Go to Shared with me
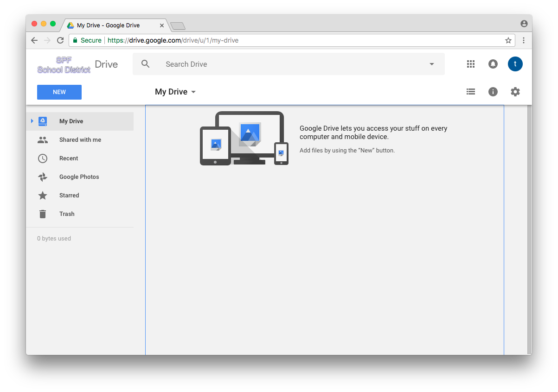The image size is (558, 392). point(80,140)
